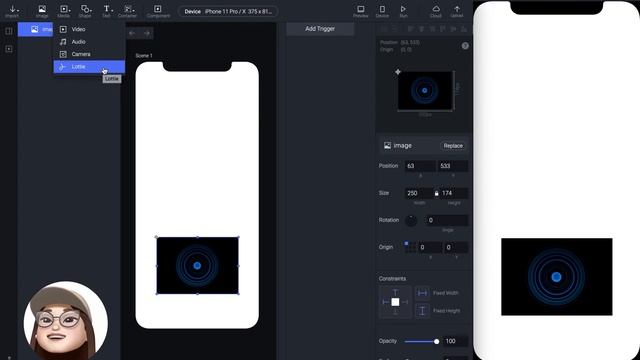Click the Component toolbar icon
This screenshot has height=360, width=640.
[x=158, y=11]
